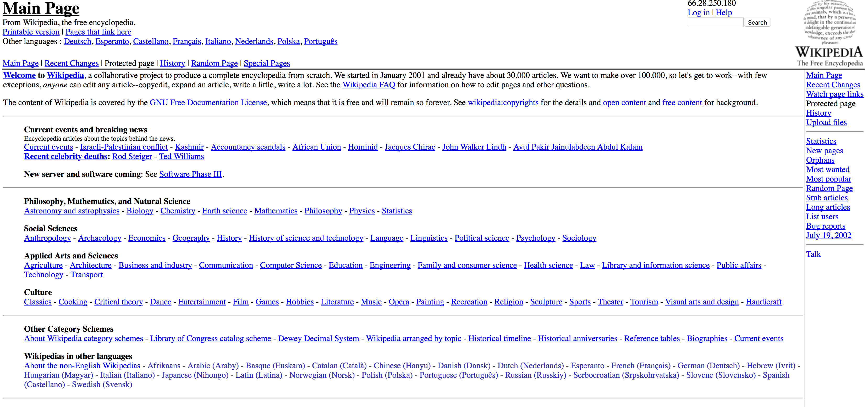Open the Wikipedia FAQ link

pos(369,85)
